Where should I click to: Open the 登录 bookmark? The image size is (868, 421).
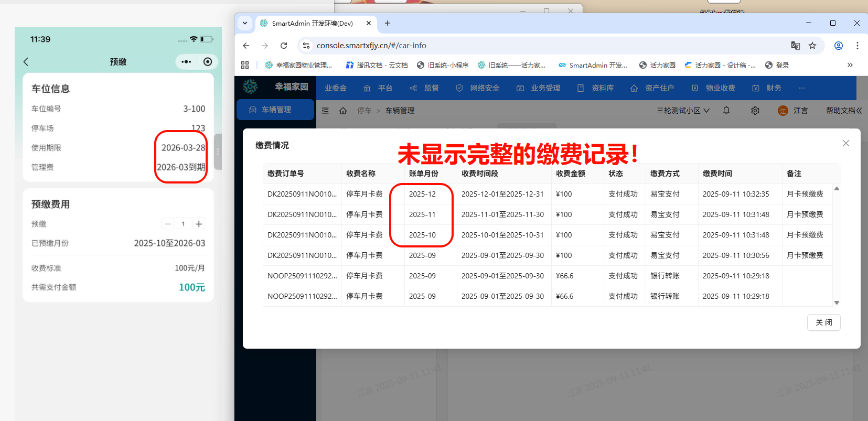[x=777, y=65]
